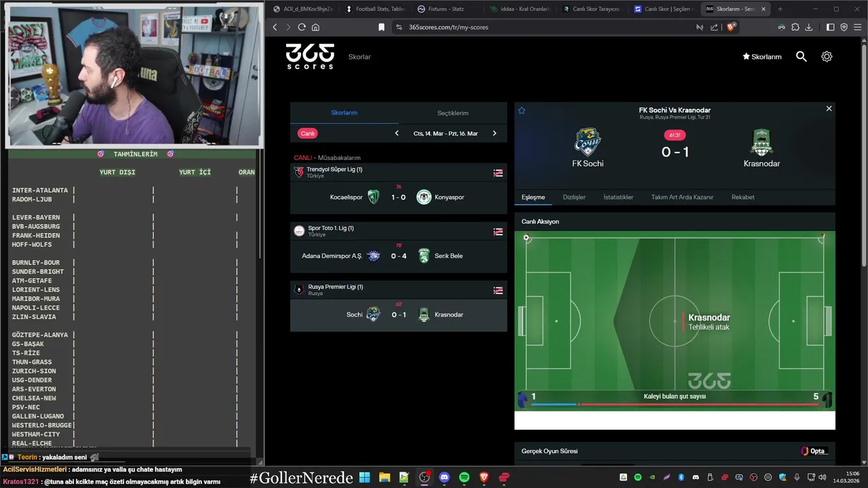Open Sochi vs Krasnodar match row
This screenshot has height=488, width=868.
[399, 314]
